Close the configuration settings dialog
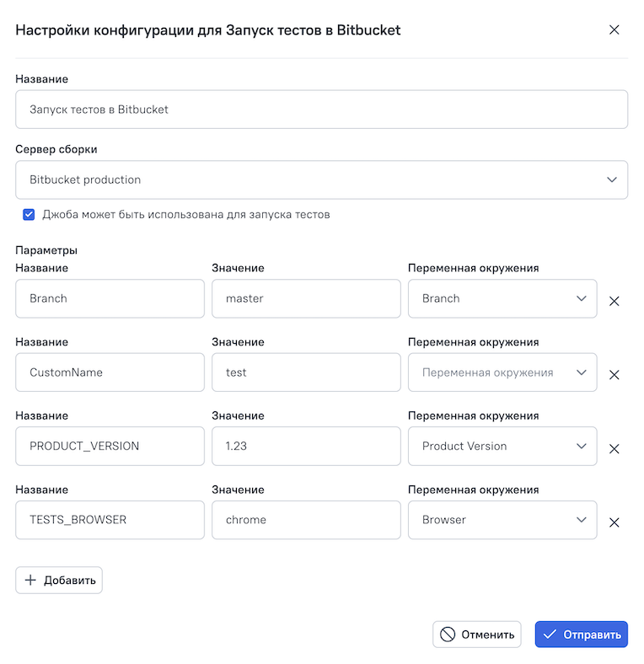The height and width of the screenshot is (664, 644). pos(614,30)
